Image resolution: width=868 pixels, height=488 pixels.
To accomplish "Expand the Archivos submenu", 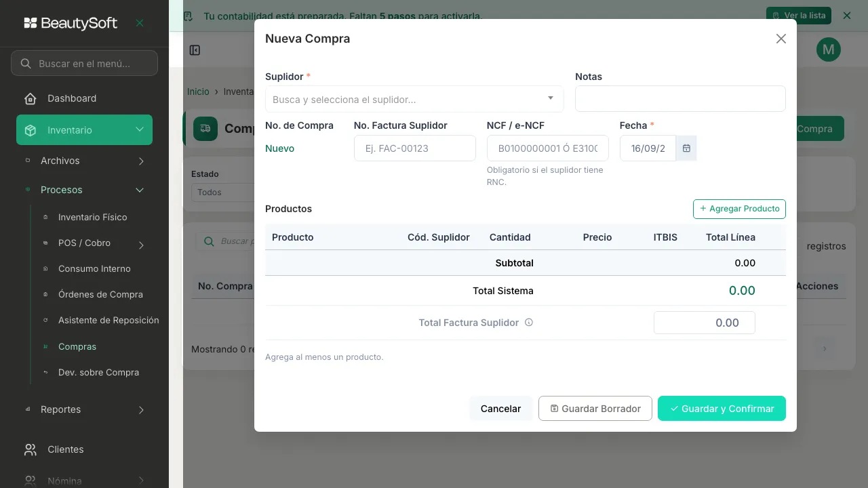I will coord(84,161).
